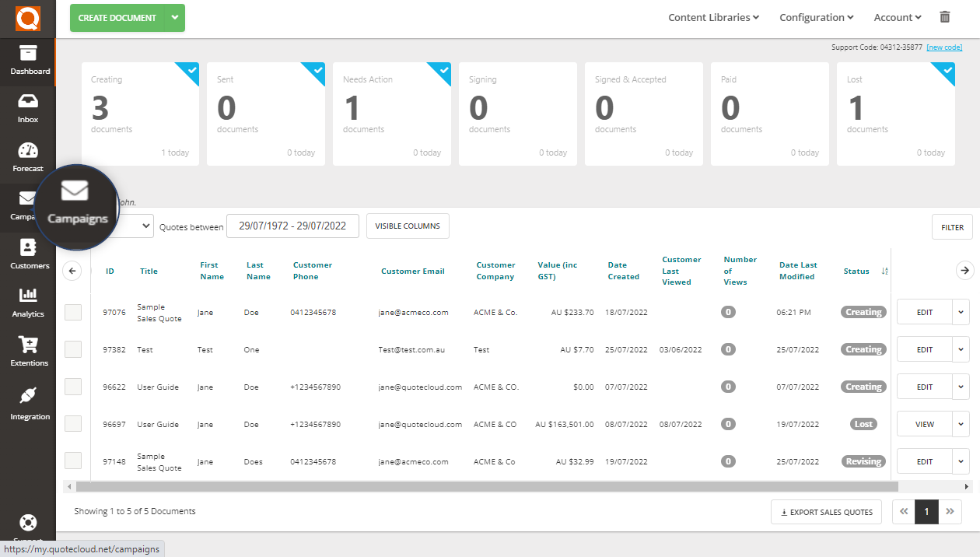Image resolution: width=980 pixels, height=557 pixels.
Task: Open Analytics from the sidebar
Action: tap(29, 303)
